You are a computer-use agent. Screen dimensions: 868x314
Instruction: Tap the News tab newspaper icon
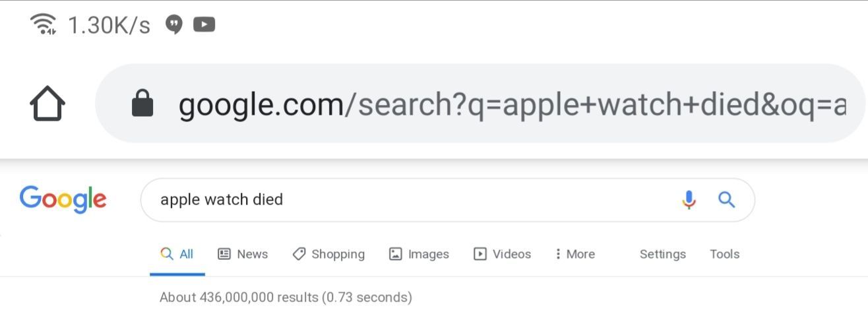(x=224, y=254)
